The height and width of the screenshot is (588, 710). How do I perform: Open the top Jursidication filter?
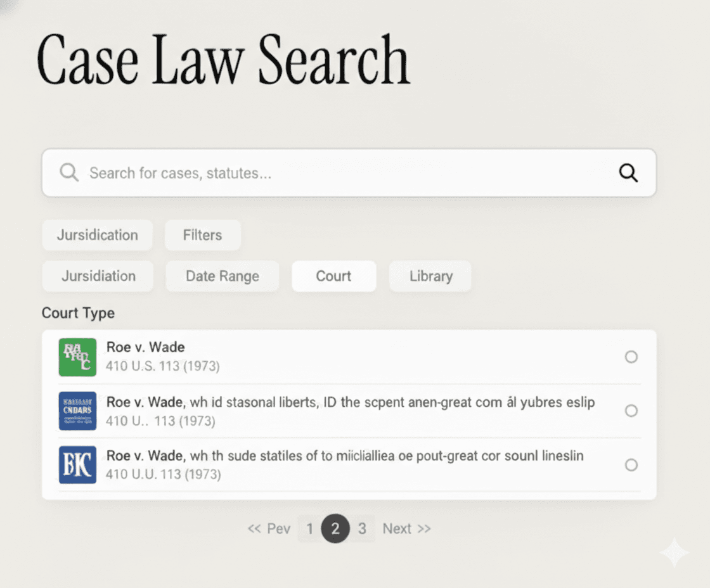tap(97, 235)
